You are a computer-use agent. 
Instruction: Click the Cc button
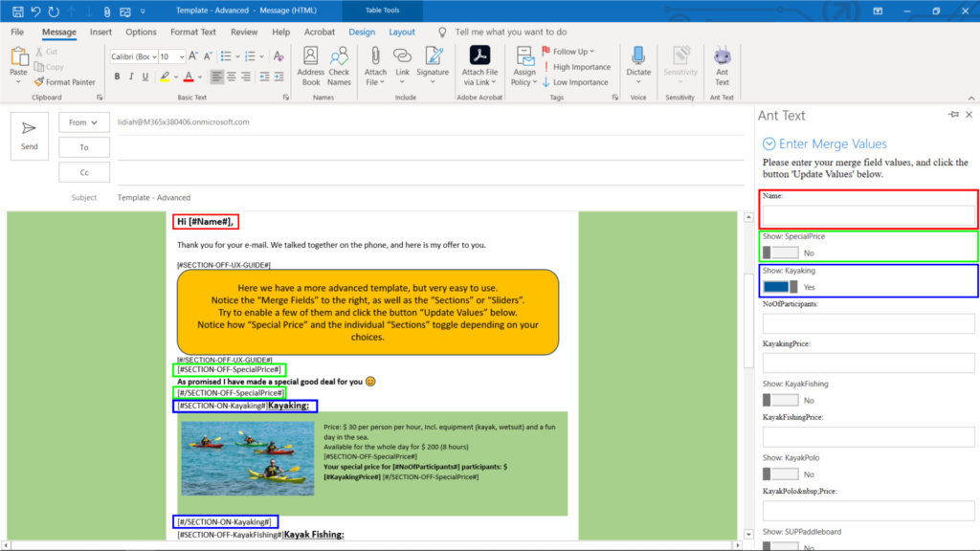pos(83,170)
